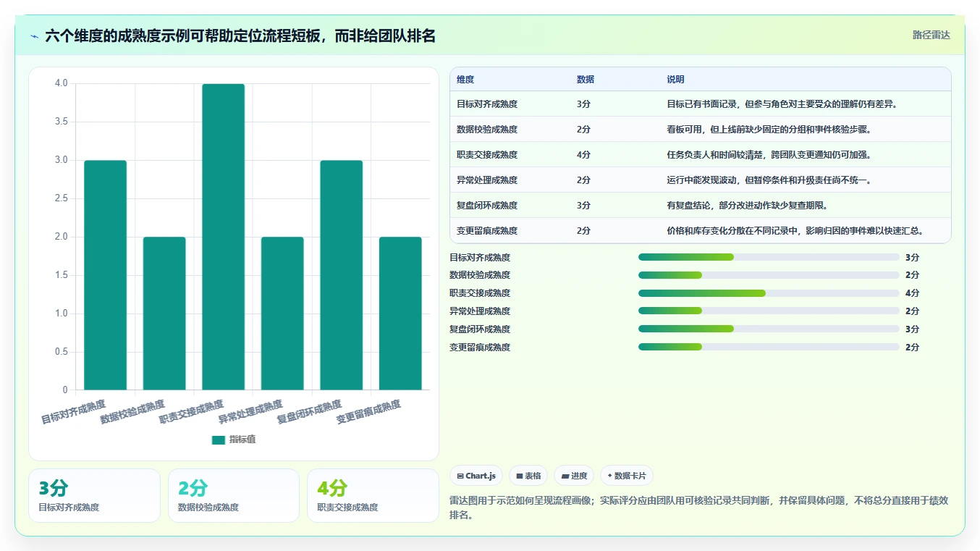Select table row 职责交接成熟度

coord(700,155)
